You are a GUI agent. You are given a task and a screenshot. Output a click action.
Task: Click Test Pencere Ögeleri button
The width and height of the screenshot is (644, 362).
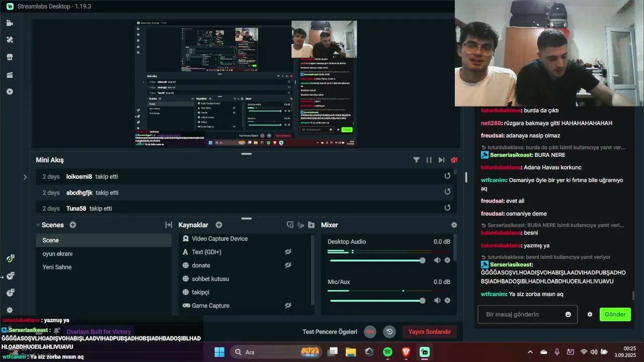coord(330,332)
